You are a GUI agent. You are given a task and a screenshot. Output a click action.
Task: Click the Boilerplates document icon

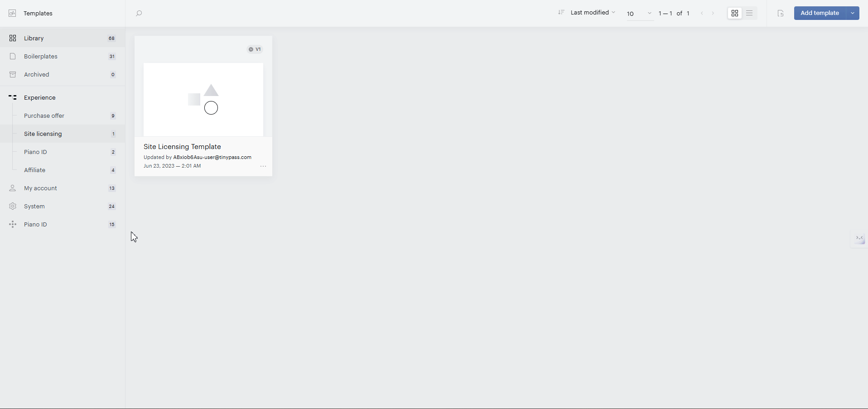point(13,56)
